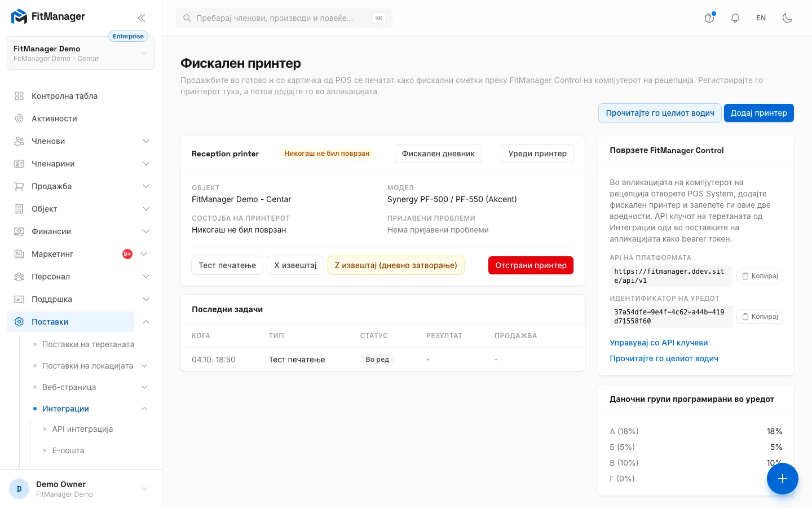Expand the Членови menu chevron
Viewport: 812px width, 508px height.
tap(146, 141)
